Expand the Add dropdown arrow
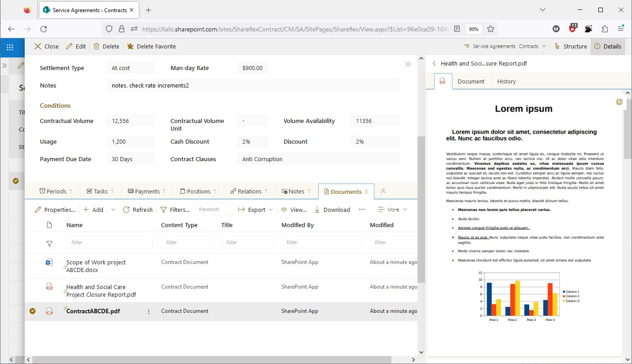The width and height of the screenshot is (632, 364). [113, 210]
